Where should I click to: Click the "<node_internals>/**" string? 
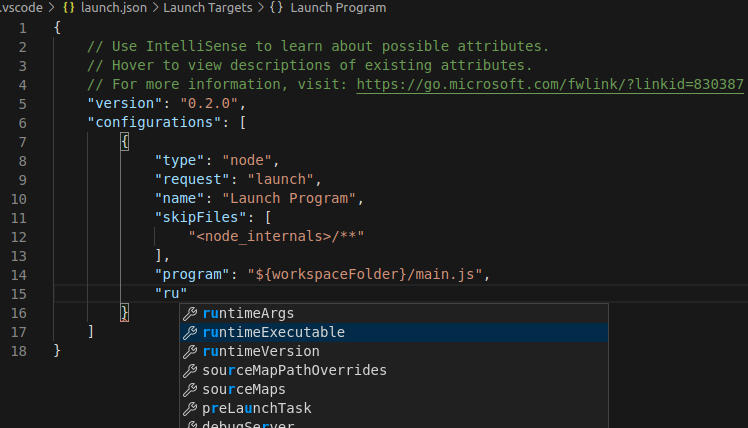click(x=276, y=237)
